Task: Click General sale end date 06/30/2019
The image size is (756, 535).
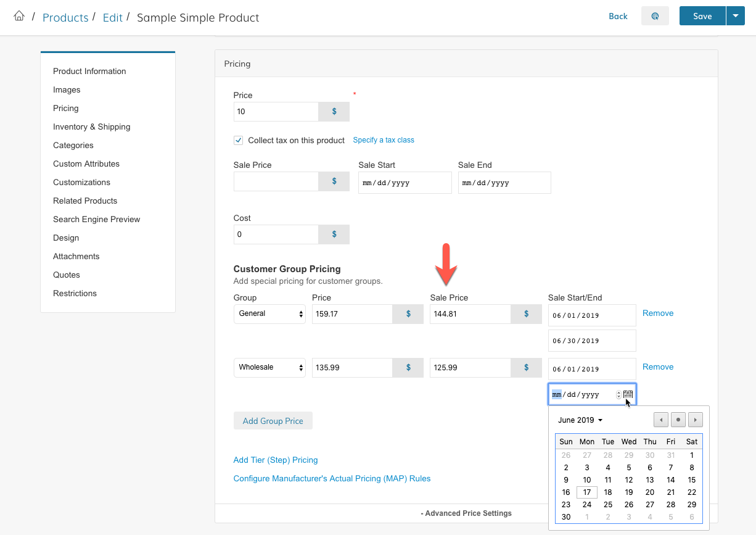Action: tap(592, 341)
